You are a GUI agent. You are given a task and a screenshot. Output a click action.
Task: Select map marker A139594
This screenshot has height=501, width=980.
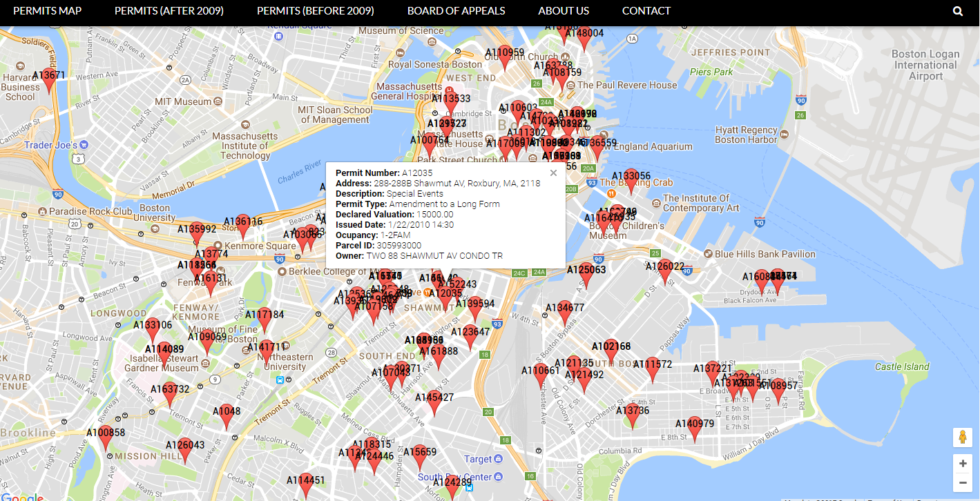click(x=474, y=309)
